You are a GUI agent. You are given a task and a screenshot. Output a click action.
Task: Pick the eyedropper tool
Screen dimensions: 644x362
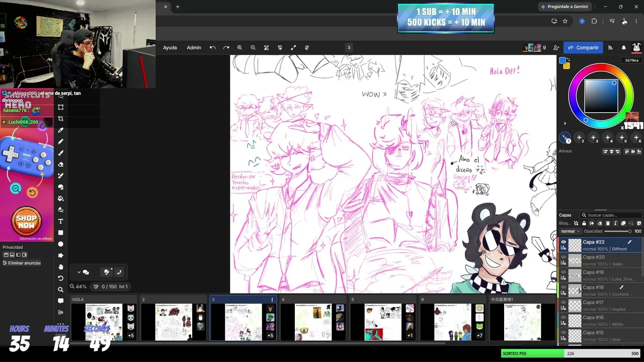pos(61,130)
